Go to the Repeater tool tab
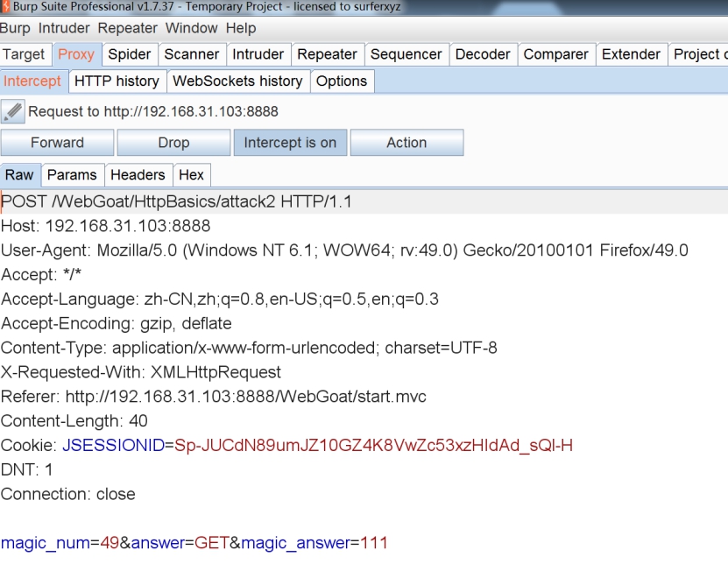This screenshot has height=564, width=728. pyautogui.click(x=327, y=54)
